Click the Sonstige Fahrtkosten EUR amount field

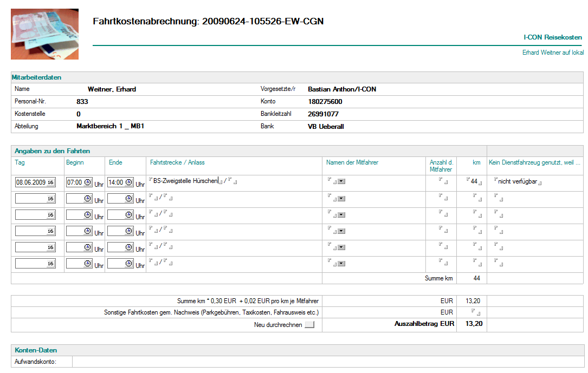[476, 312]
